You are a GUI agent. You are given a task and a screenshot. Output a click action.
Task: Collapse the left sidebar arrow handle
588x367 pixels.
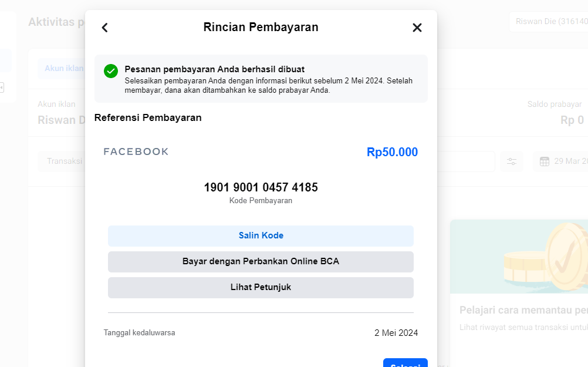click(2, 87)
